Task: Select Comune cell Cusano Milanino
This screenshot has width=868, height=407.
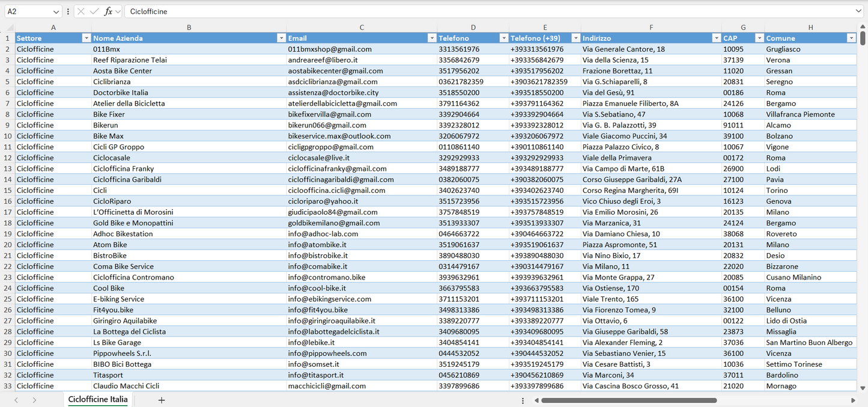Action: click(810, 277)
